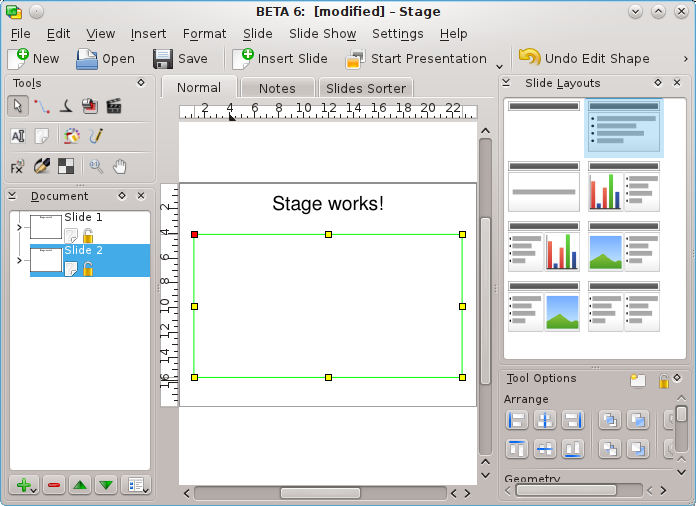
Task: Choose the text editing tool
Action: click(x=18, y=136)
